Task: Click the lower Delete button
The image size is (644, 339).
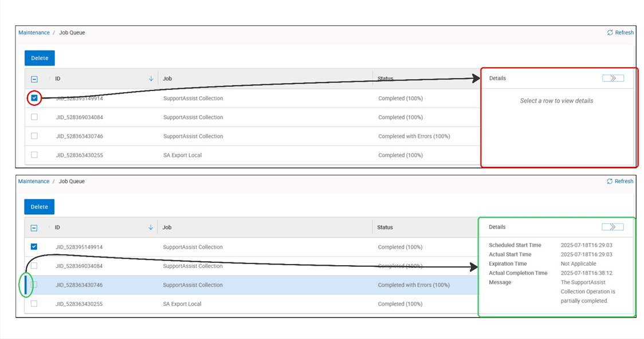Action: tap(40, 207)
